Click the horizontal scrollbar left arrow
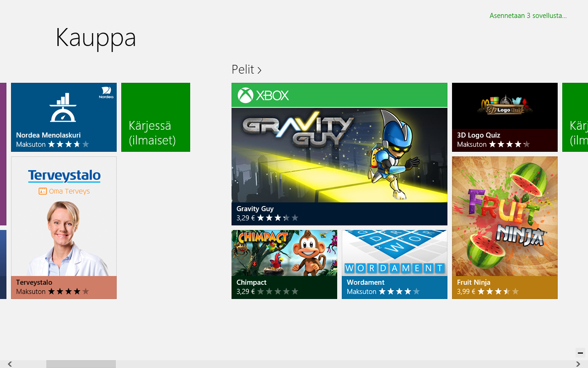 (10, 364)
